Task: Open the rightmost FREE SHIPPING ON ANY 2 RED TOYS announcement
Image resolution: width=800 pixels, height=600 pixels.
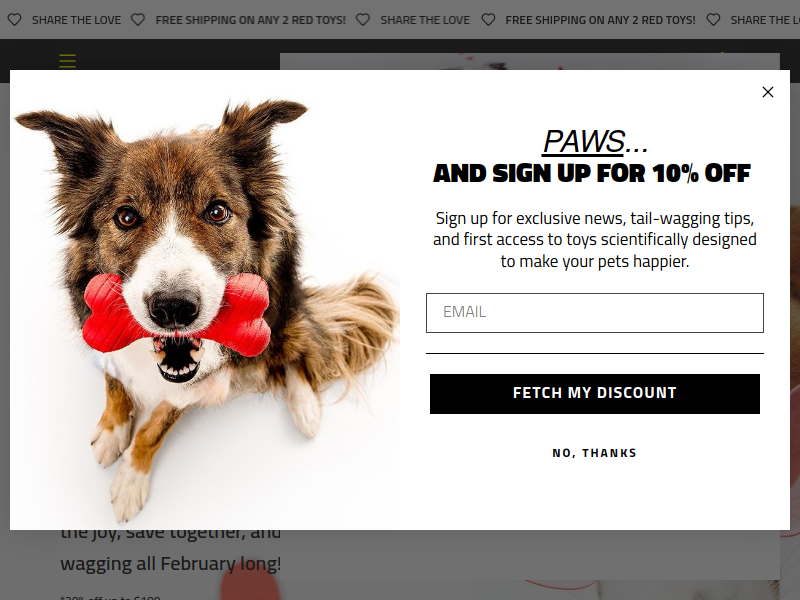Action: pyautogui.click(x=601, y=20)
